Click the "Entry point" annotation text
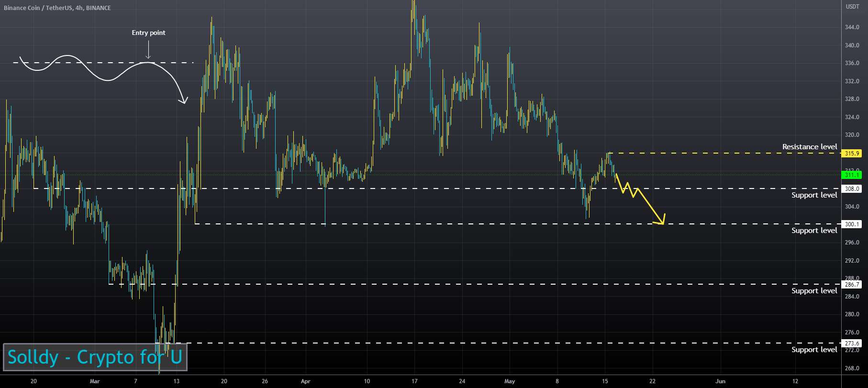The width and height of the screenshot is (868, 388). tap(148, 33)
